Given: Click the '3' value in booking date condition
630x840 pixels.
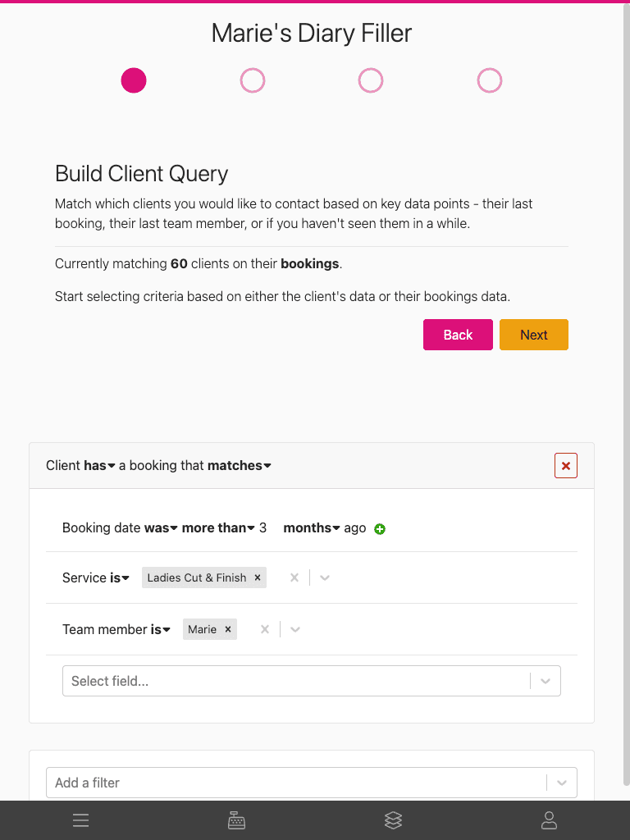Looking at the screenshot, I should tap(262, 527).
